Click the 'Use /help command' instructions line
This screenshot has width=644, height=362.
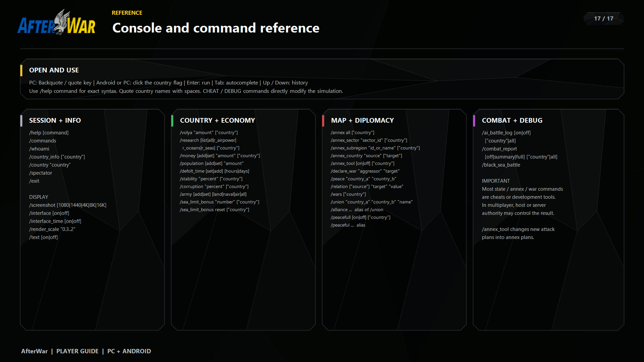(186, 91)
